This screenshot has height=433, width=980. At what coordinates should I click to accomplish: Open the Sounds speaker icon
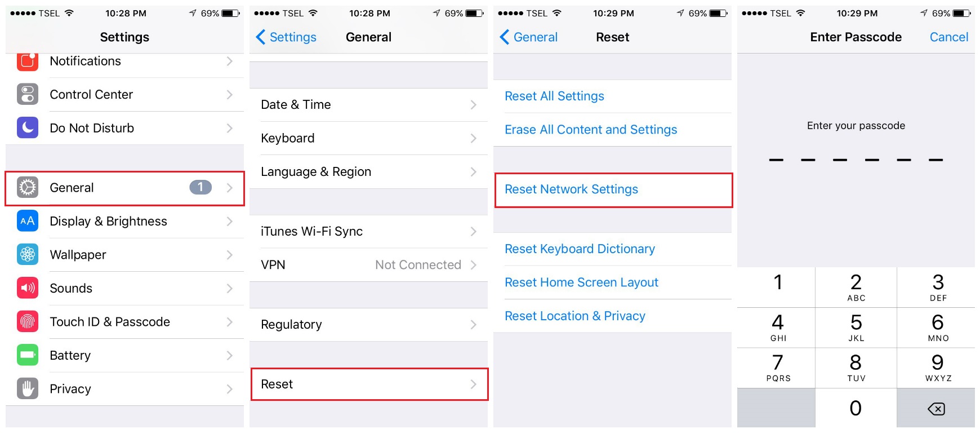pyautogui.click(x=28, y=288)
